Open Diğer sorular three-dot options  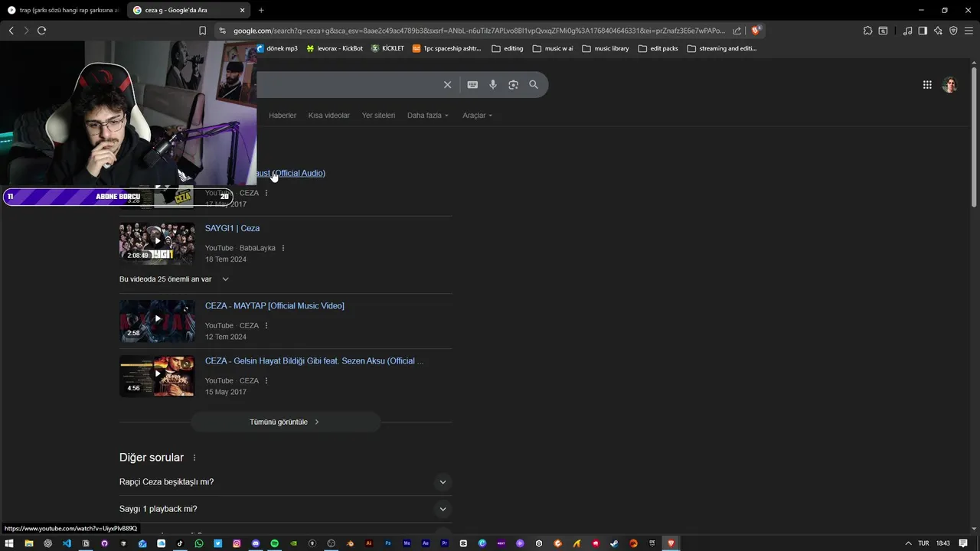click(x=194, y=458)
